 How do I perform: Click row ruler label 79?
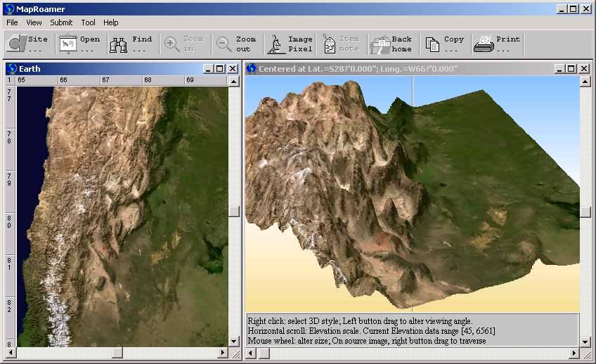click(9, 179)
